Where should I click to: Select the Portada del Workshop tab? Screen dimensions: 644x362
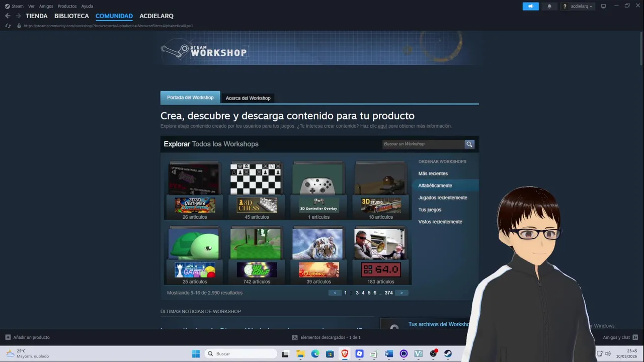(x=190, y=98)
